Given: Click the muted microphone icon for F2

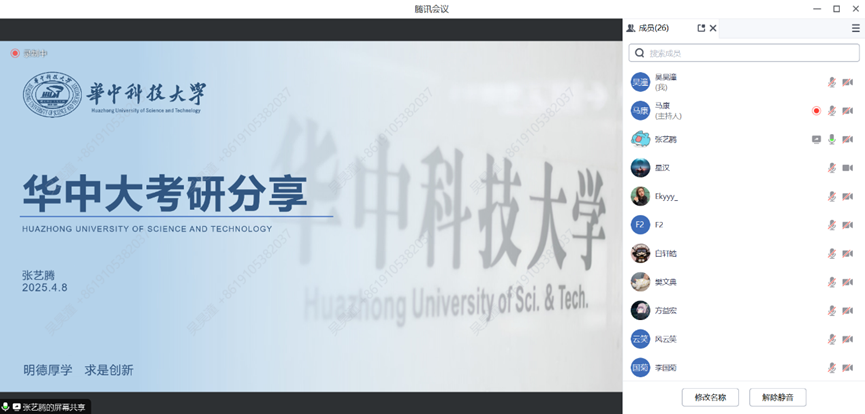Looking at the screenshot, I should (832, 225).
